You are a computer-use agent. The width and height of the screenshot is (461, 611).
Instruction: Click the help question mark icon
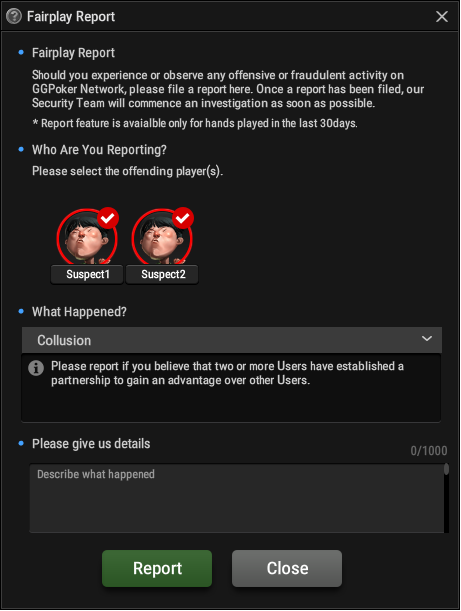tap(14, 16)
